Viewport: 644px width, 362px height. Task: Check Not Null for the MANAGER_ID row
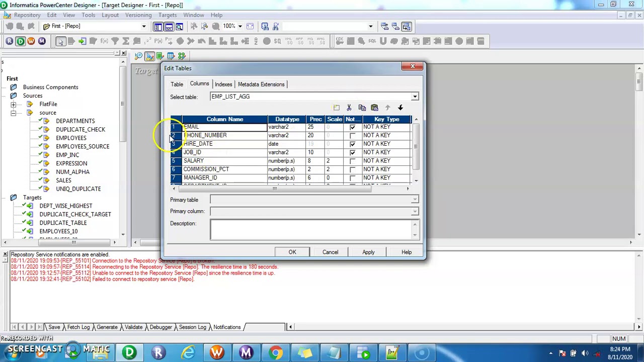click(x=352, y=178)
